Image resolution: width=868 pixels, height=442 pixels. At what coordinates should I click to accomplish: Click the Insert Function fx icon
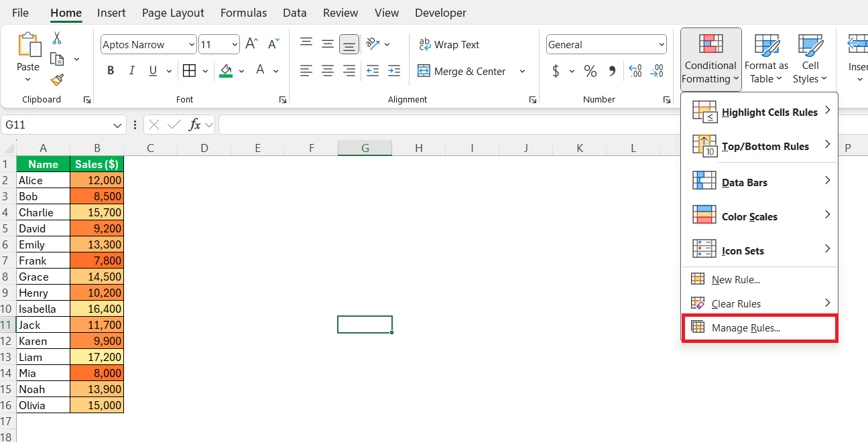(195, 125)
